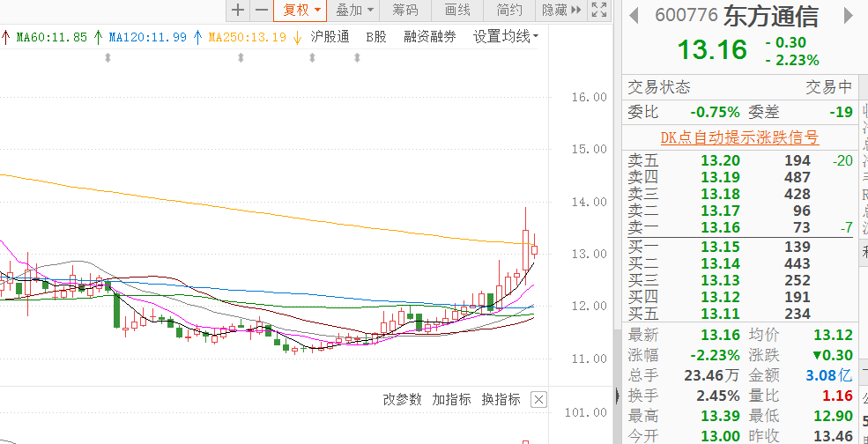This screenshot has width=868, height=444.
Task: Collapse the side panel using divider arrow handle
Action: (x=617, y=396)
